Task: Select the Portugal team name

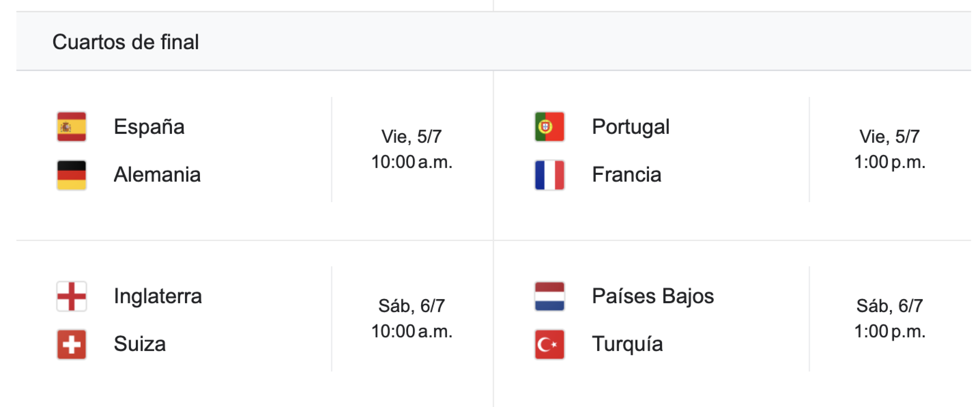Action: (x=630, y=127)
